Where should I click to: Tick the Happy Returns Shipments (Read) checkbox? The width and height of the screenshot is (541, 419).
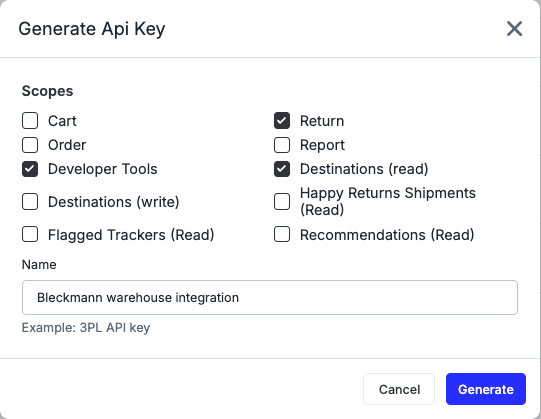pyautogui.click(x=282, y=202)
